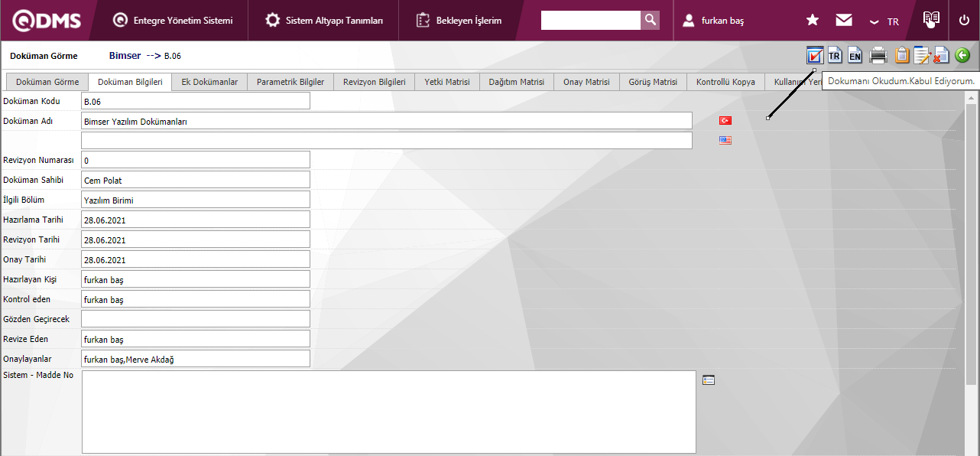Open Bekleyen İşlerim menu
This screenshot has width=980, height=456.
tap(459, 21)
